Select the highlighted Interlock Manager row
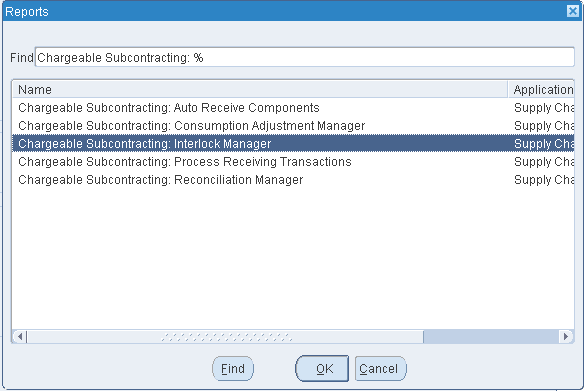This screenshot has width=585, height=391. coord(293,144)
